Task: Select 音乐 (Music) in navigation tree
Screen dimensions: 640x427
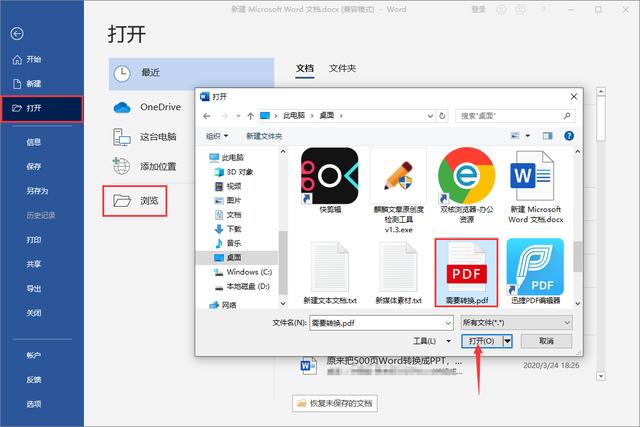Action: [228, 243]
